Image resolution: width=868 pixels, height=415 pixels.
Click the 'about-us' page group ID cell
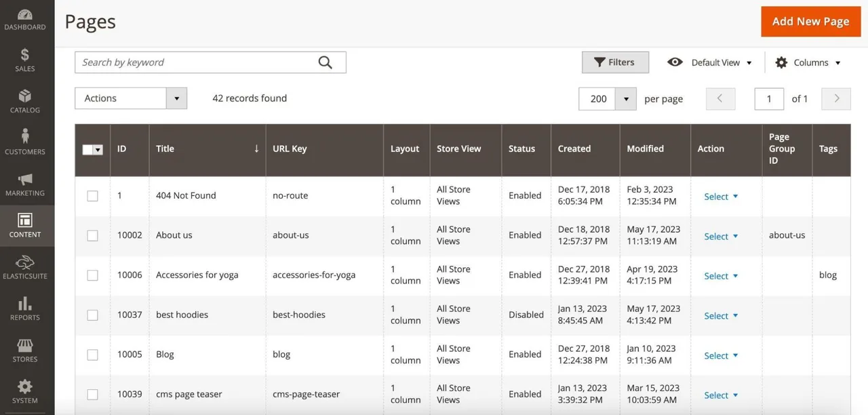(x=787, y=235)
